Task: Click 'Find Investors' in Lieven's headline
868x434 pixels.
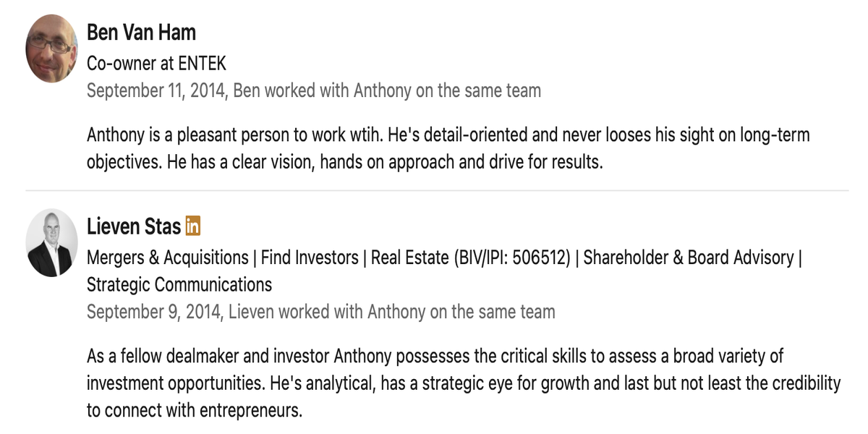Action: pyautogui.click(x=310, y=258)
